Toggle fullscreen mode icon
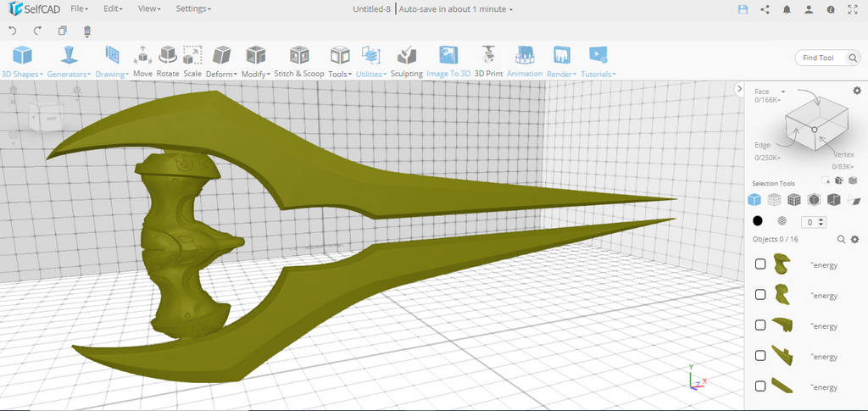 point(853,9)
